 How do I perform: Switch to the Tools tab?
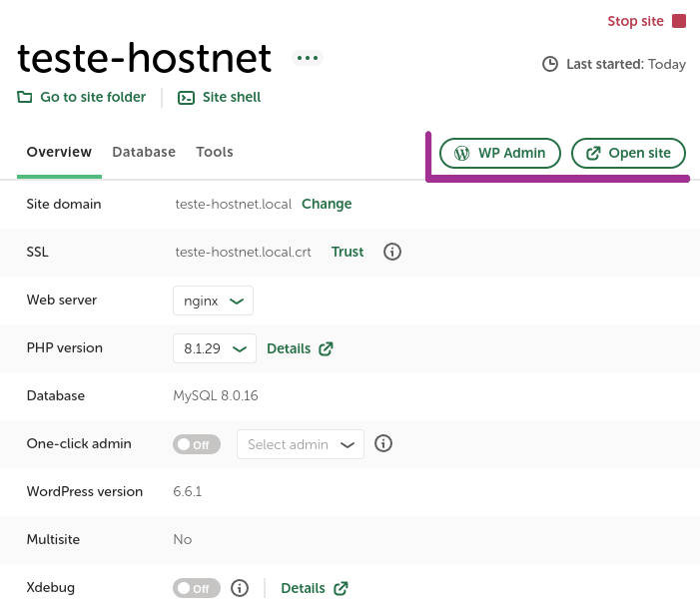tap(215, 152)
